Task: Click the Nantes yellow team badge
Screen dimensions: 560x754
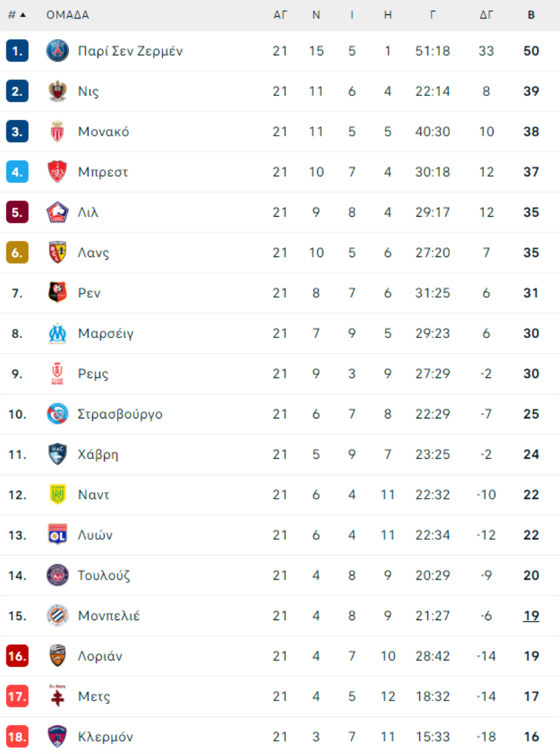Action: pos(58,495)
